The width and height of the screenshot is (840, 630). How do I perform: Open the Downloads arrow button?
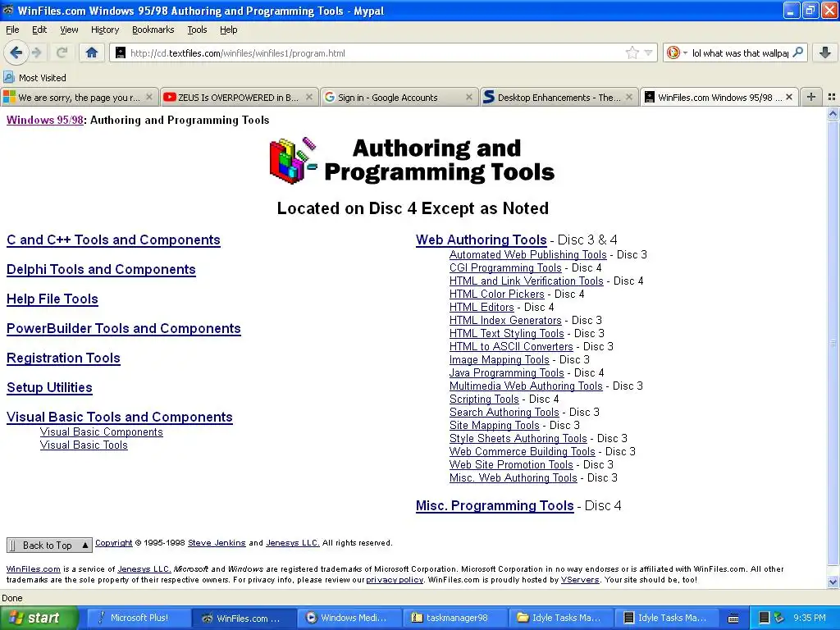[825, 52]
